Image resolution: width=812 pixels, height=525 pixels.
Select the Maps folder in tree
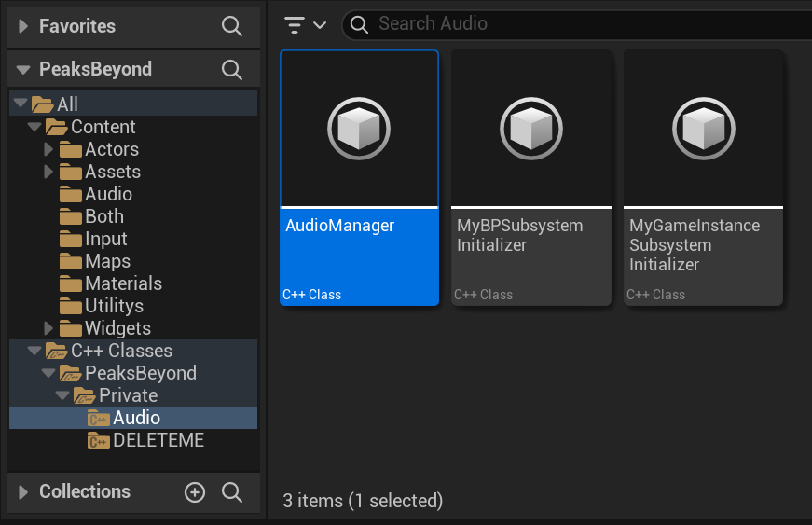tap(107, 261)
